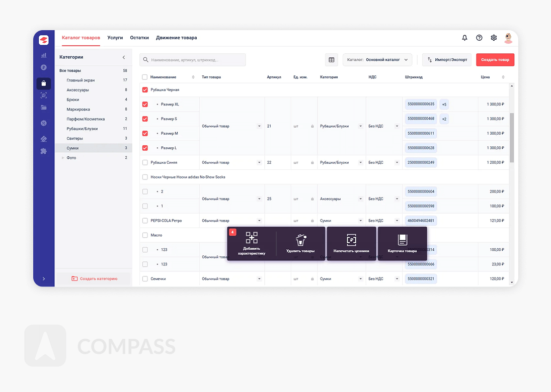Open the help question mark icon
Viewport: 551px width, 392px height.
[x=479, y=38]
